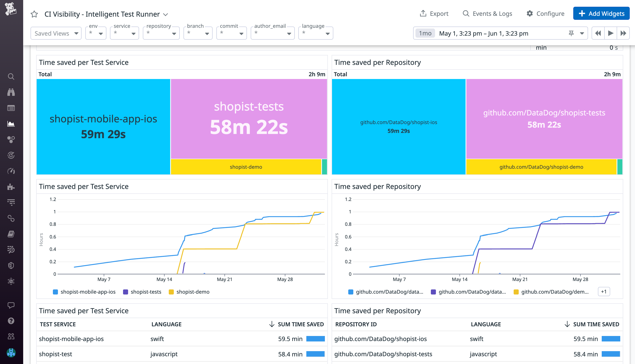Open the Monitors gauge icon in the sidebar
Viewport: 635px width, 364px height.
pyautogui.click(x=11, y=171)
